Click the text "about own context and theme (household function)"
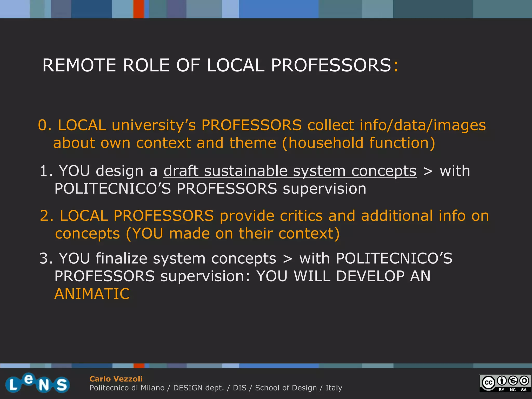Viewport: 532px width, 399px height. (x=244, y=143)
